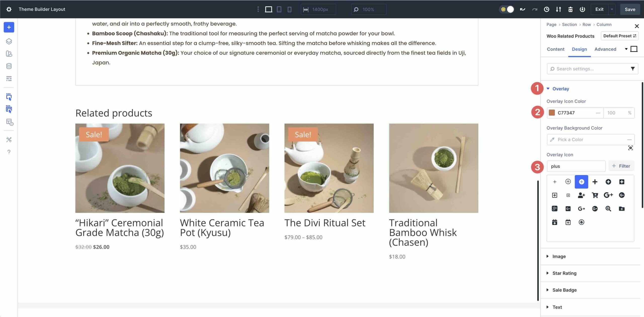The height and width of the screenshot is (317, 644).
Task: Click the trash icon in the top bar
Action: 570,9
